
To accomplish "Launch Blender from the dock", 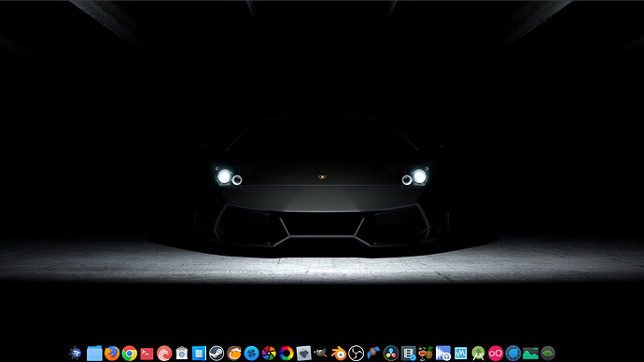I will [339, 353].
